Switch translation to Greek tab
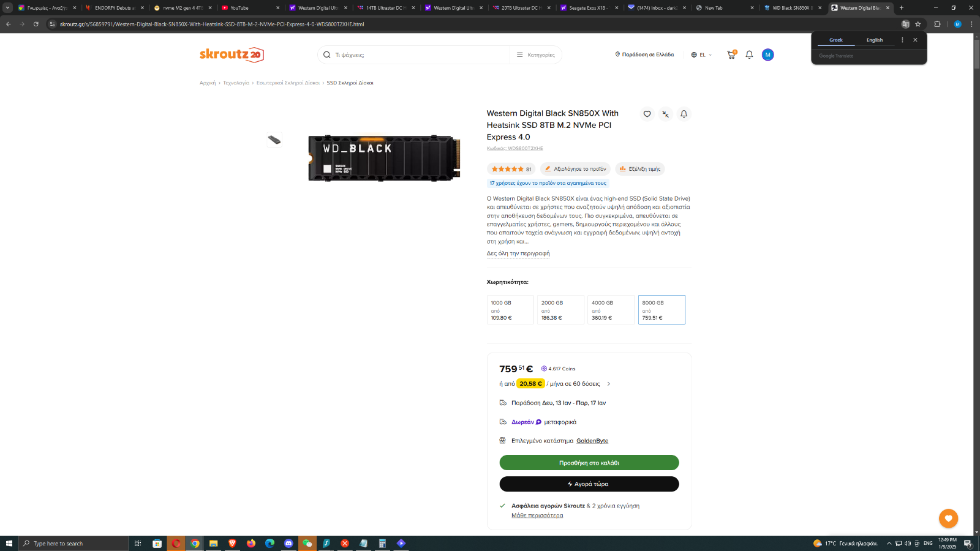Viewport: 980px width, 551px height. pyautogui.click(x=836, y=40)
